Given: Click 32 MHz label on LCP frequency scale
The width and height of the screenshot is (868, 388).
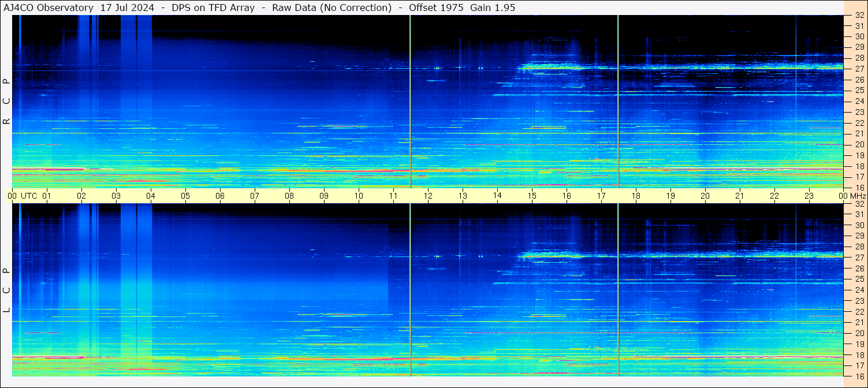Looking at the screenshot, I should point(859,204).
